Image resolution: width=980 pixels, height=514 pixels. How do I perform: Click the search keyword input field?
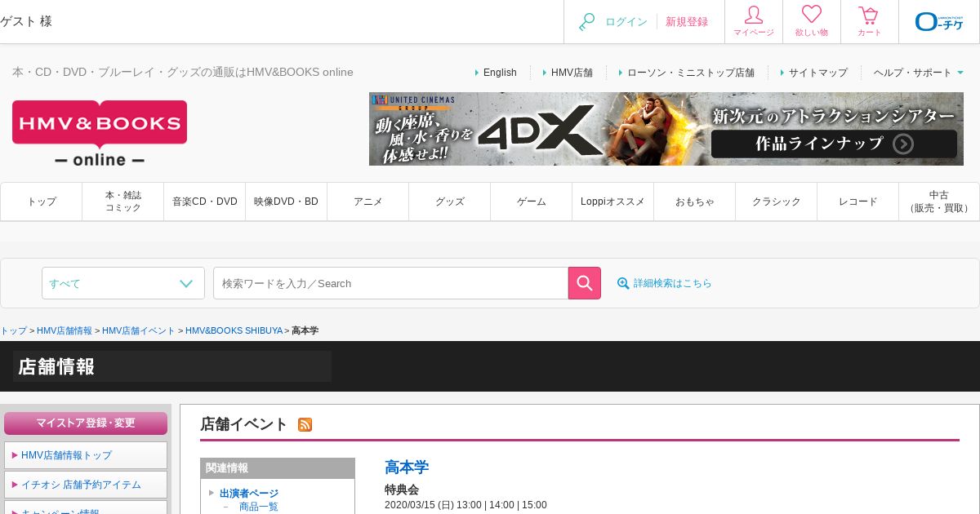(x=390, y=283)
